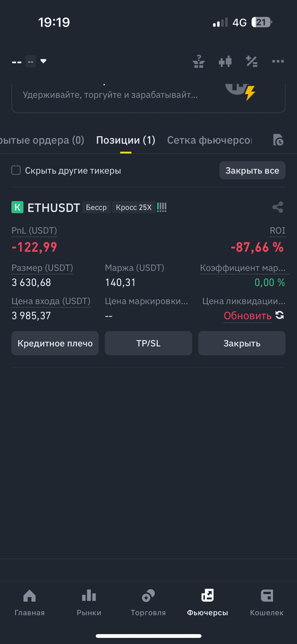Image resolution: width=297 pixels, height=644 pixels.
Task: Switch to open orders (0) tab
Action: 42,140
